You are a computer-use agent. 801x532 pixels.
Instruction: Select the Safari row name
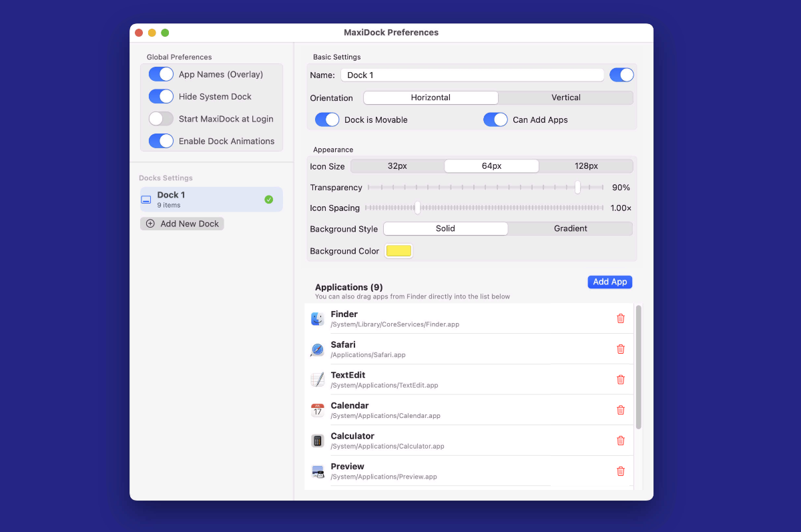[x=343, y=344]
